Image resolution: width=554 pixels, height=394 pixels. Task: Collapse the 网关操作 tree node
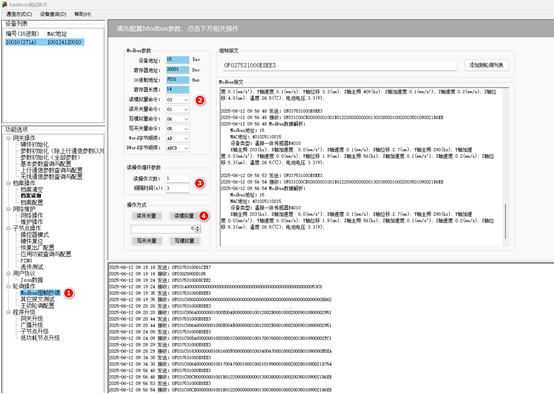tap(8, 138)
